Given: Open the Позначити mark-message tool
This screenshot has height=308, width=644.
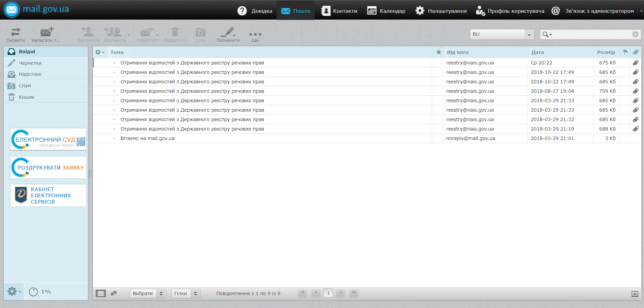Looking at the screenshot, I should tap(228, 35).
